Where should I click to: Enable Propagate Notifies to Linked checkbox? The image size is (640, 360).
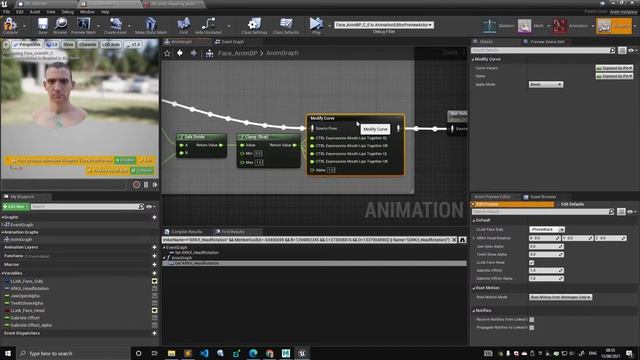pyautogui.click(x=531, y=327)
